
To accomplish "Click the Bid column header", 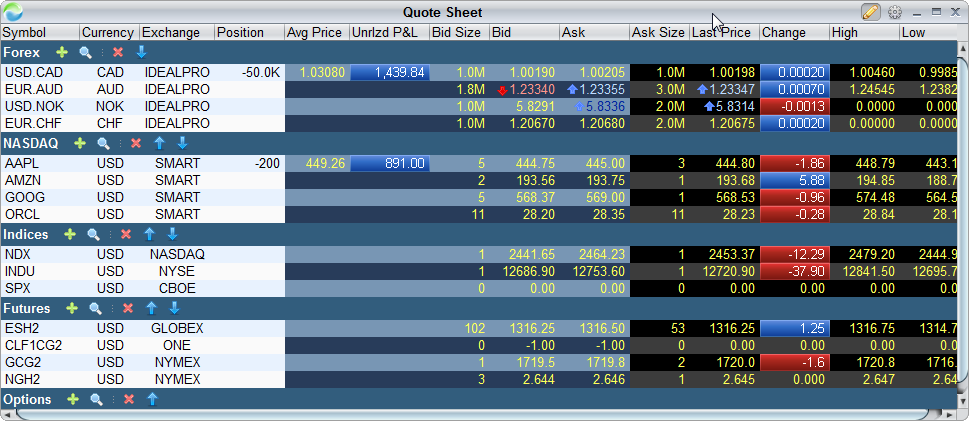I will (x=525, y=33).
